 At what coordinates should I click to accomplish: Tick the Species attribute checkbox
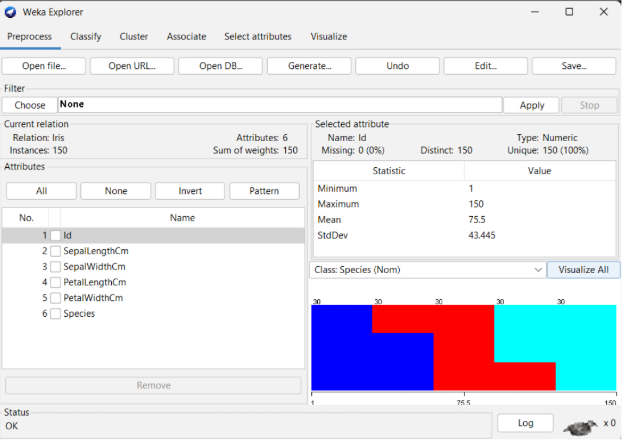(56, 314)
